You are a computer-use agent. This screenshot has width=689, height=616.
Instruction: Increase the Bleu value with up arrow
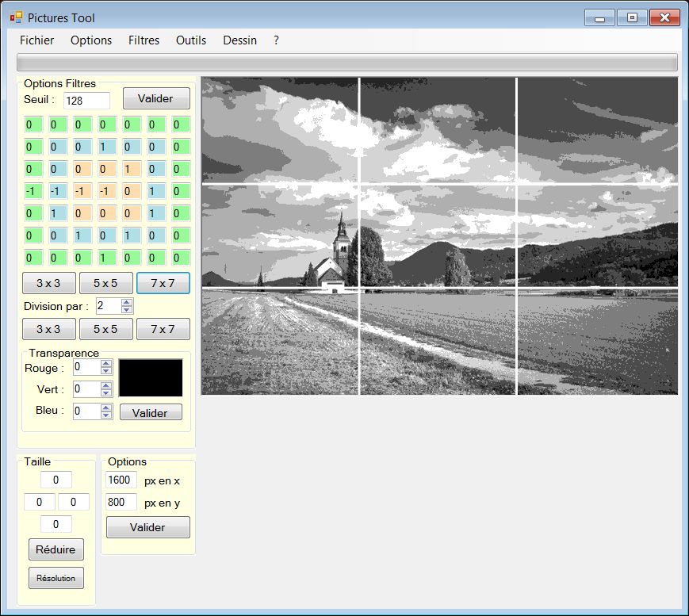pos(106,407)
